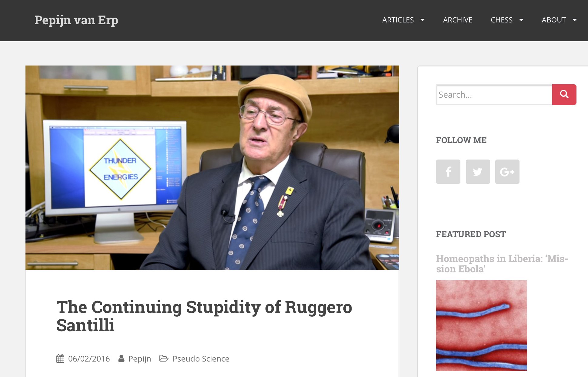The image size is (588, 377).
Task: Expand the ABOUT dropdown arrow
Action: 574,20
